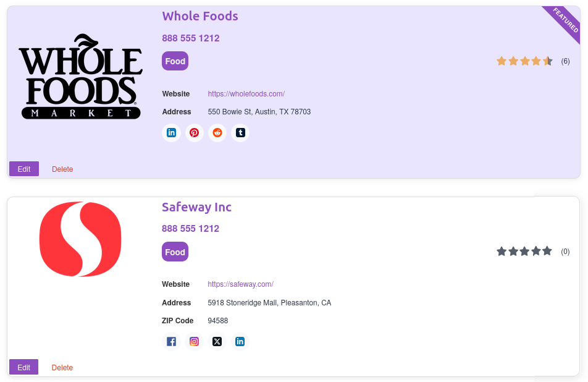Select the Food category tag on Safeway

pyautogui.click(x=175, y=252)
